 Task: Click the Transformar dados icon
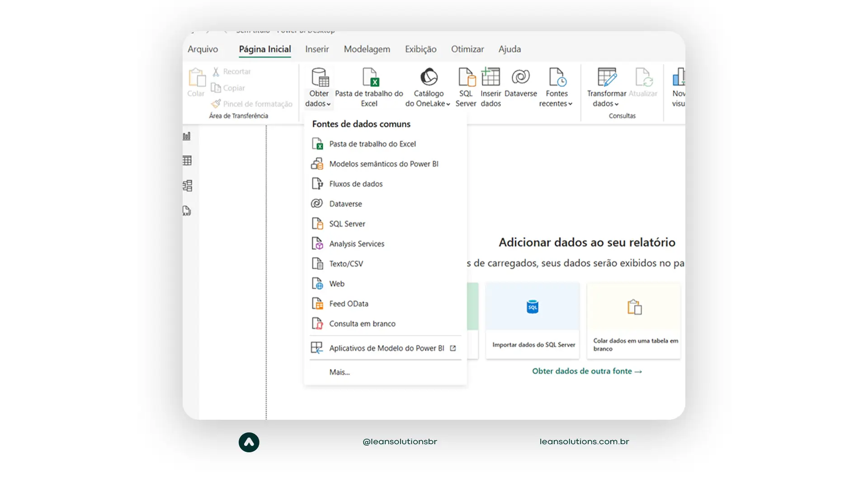point(607,77)
